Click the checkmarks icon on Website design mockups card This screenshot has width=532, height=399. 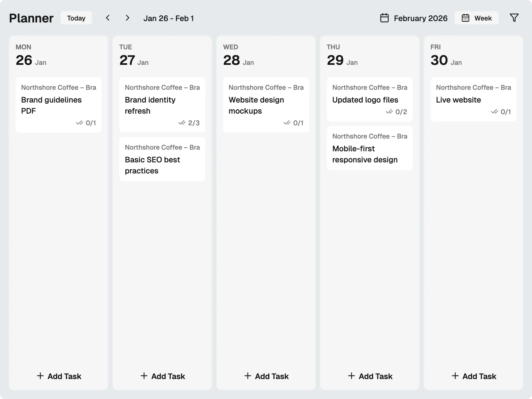coord(287,123)
